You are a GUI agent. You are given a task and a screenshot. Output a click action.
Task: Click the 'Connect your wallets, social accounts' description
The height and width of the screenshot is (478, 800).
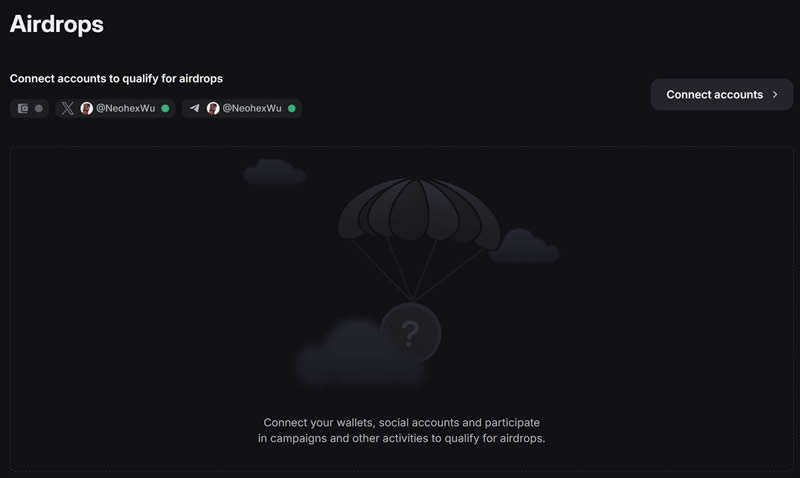[x=402, y=430]
